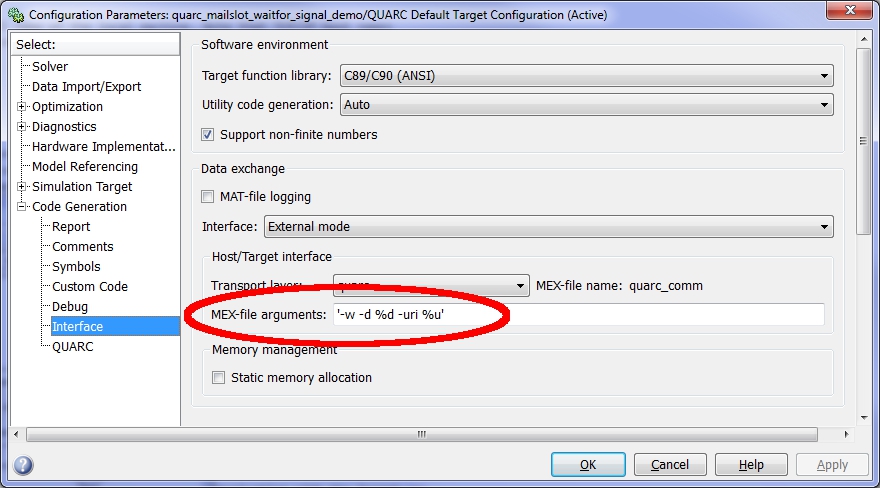This screenshot has height=488, width=880.
Task: Select Solver in the tree
Action: click(x=50, y=66)
